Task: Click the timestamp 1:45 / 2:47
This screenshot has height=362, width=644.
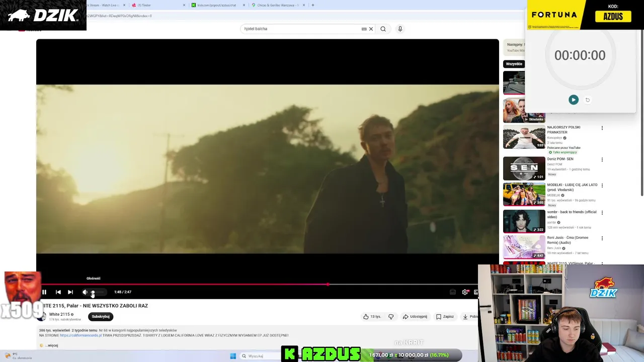Action: (x=123, y=292)
